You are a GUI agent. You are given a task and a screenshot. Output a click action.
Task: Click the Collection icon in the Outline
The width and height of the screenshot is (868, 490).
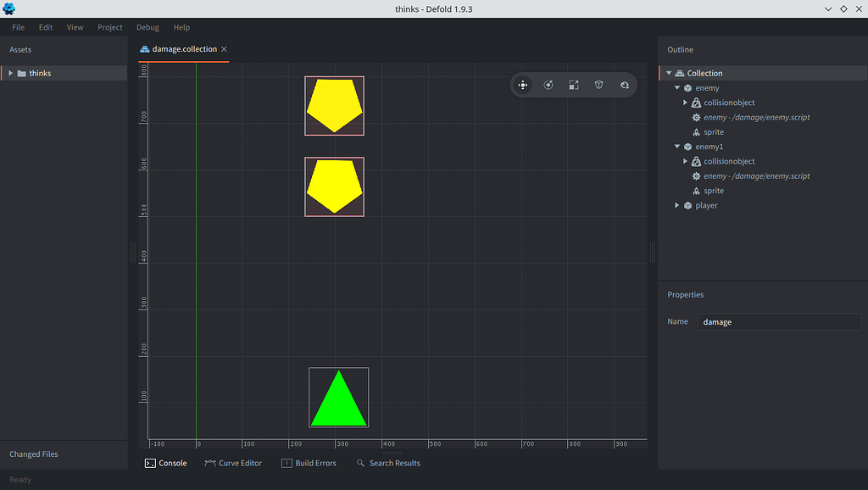coord(680,73)
